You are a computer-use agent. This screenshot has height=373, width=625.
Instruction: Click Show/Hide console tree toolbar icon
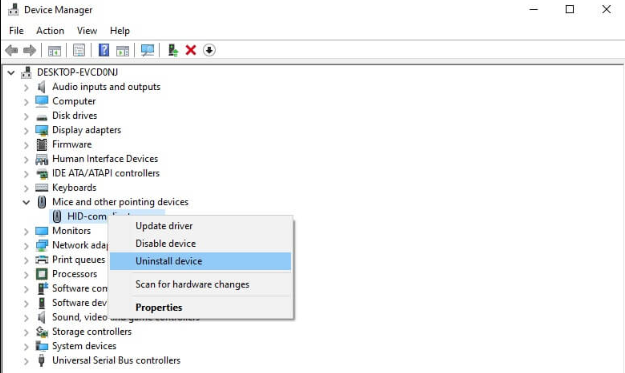54,51
